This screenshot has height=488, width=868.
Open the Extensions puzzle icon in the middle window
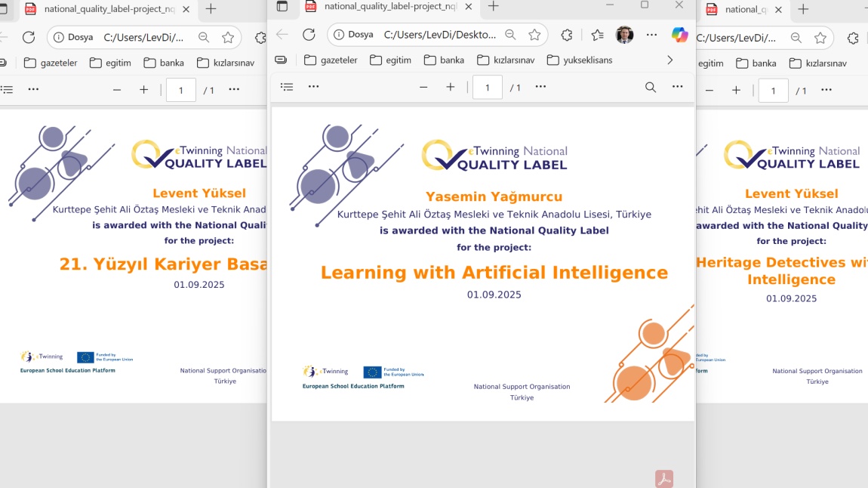[x=567, y=35]
